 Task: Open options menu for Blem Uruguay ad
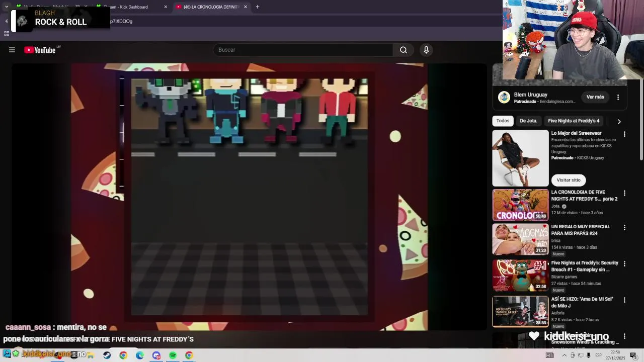click(x=618, y=97)
